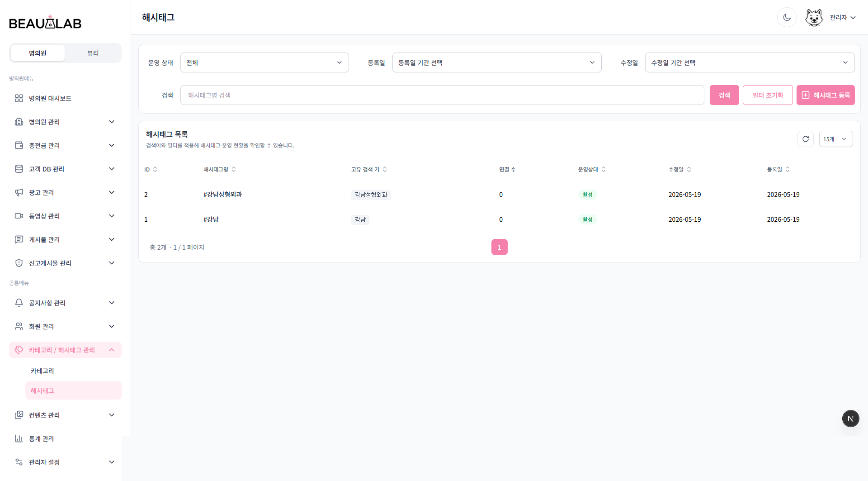Click the 필터 초기화 button

768,95
